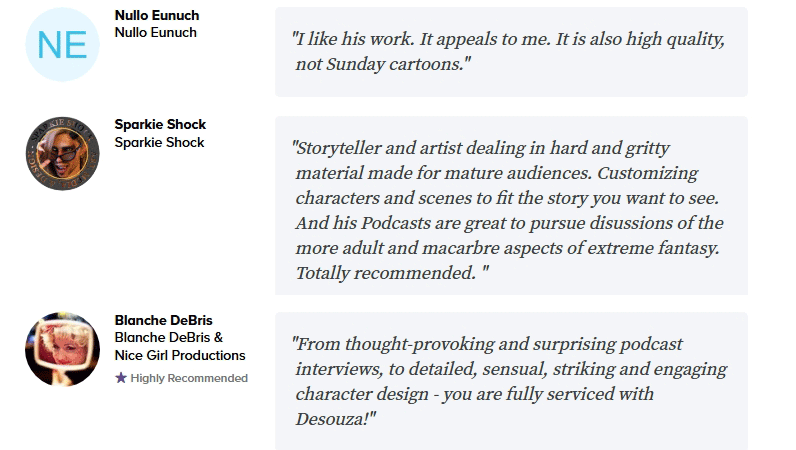Select the bold Blanche DeBris name heading

164,320
